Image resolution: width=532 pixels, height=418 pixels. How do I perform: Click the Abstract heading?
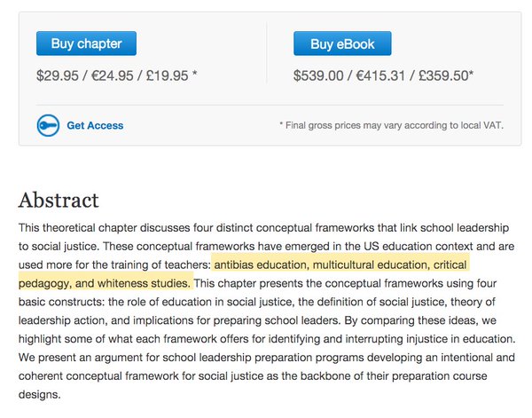[59, 200]
